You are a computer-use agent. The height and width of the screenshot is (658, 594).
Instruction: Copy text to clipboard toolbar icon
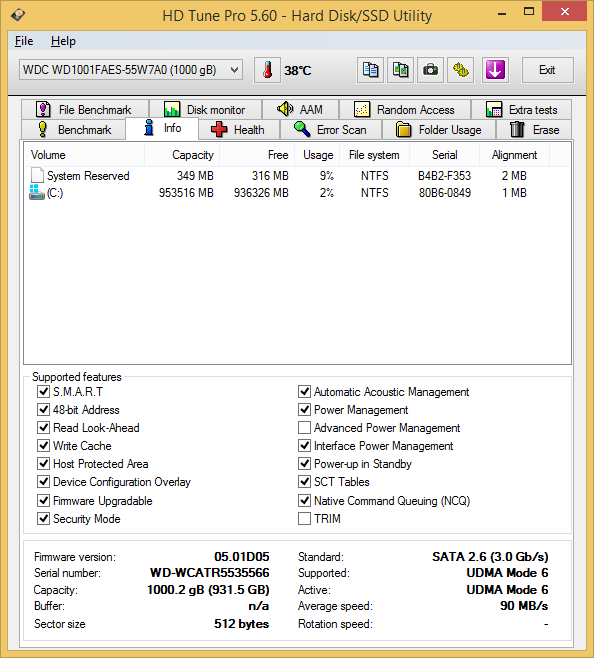point(370,70)
